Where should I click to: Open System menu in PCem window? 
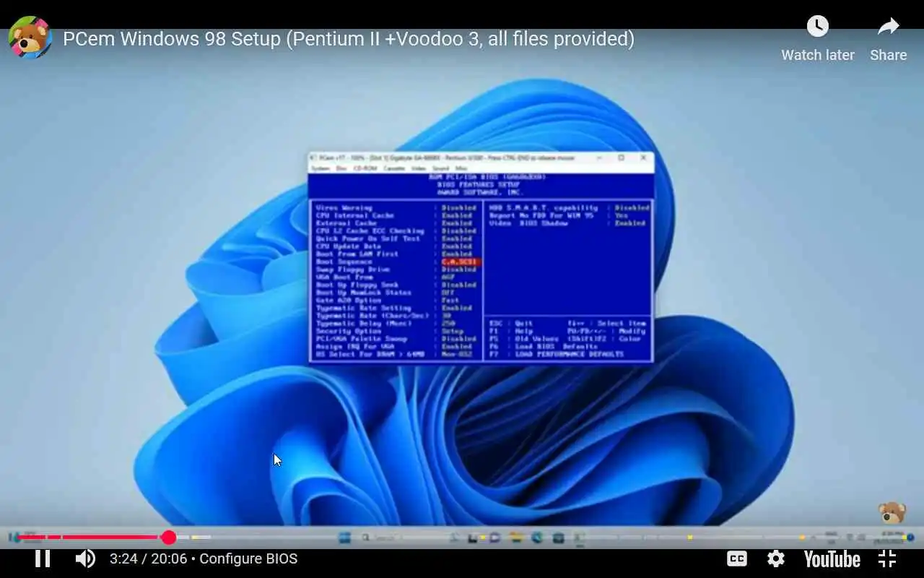321,168
